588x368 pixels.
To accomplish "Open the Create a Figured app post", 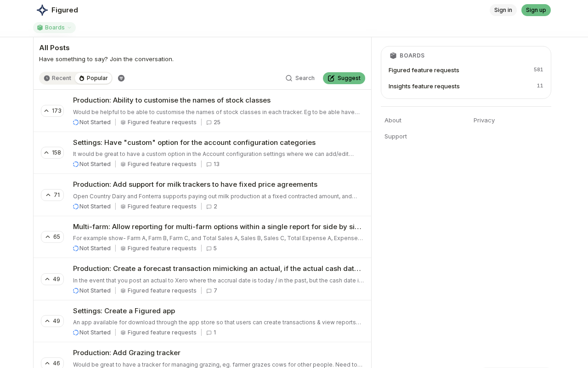I will (x=124, y=311).
